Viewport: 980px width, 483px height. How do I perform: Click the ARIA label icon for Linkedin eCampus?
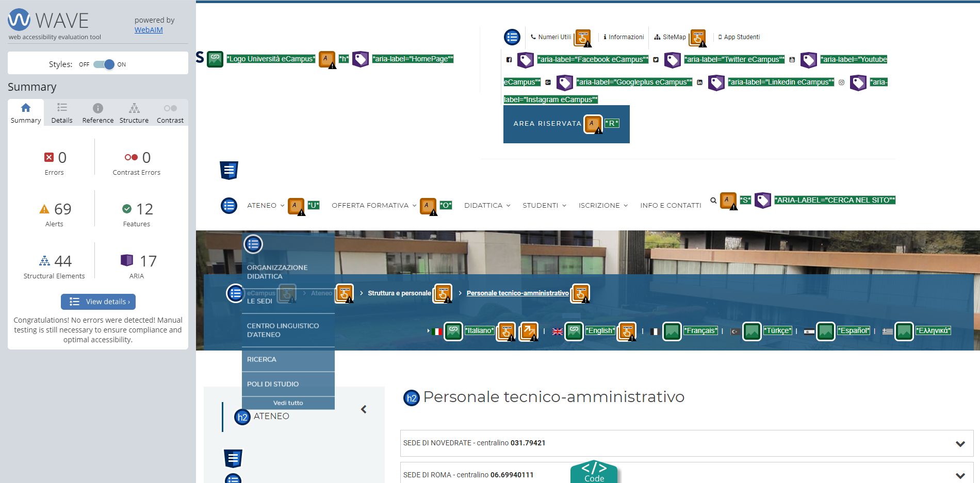tap(716, 82)
